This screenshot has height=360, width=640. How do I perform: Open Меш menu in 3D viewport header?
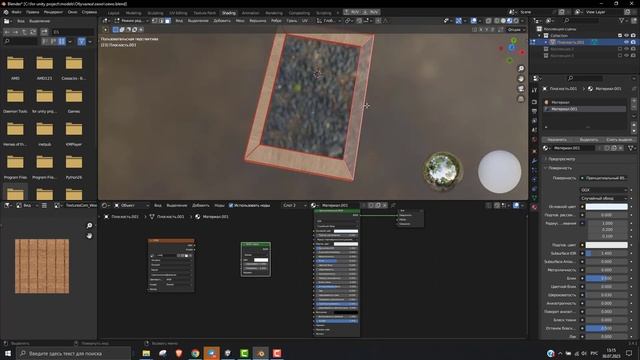pos(240,20)
